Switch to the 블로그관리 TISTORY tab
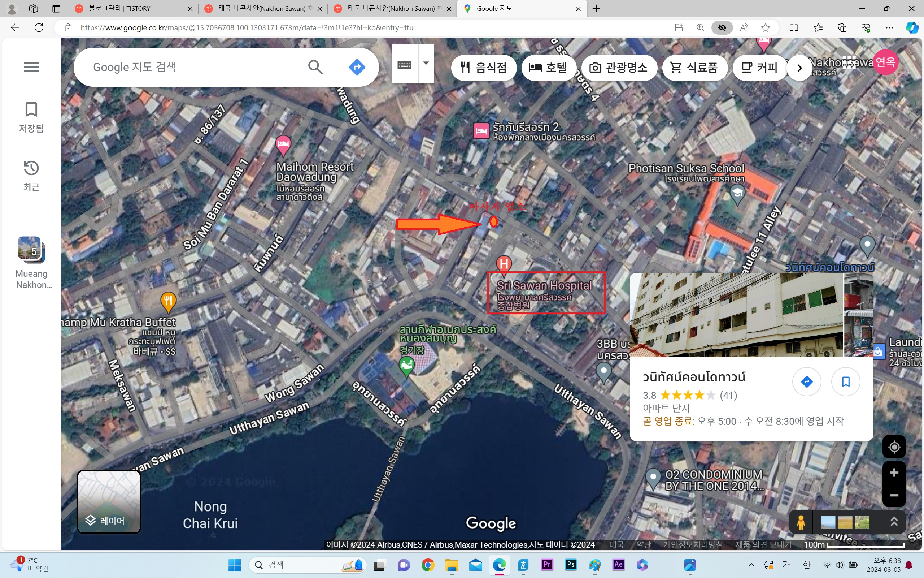This screenshot has width=924, height=578. tap(134, 8)
